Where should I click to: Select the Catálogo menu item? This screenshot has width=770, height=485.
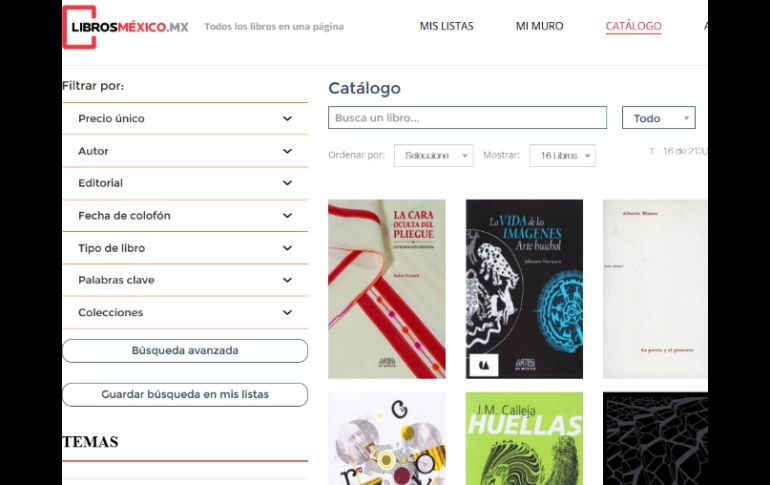(x=633, y=27)
